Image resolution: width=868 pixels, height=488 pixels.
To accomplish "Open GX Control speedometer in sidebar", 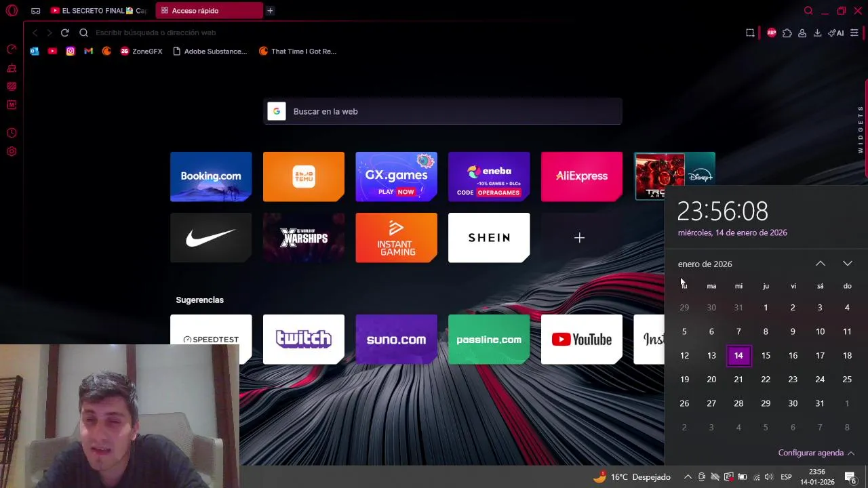I will point(12,49).
